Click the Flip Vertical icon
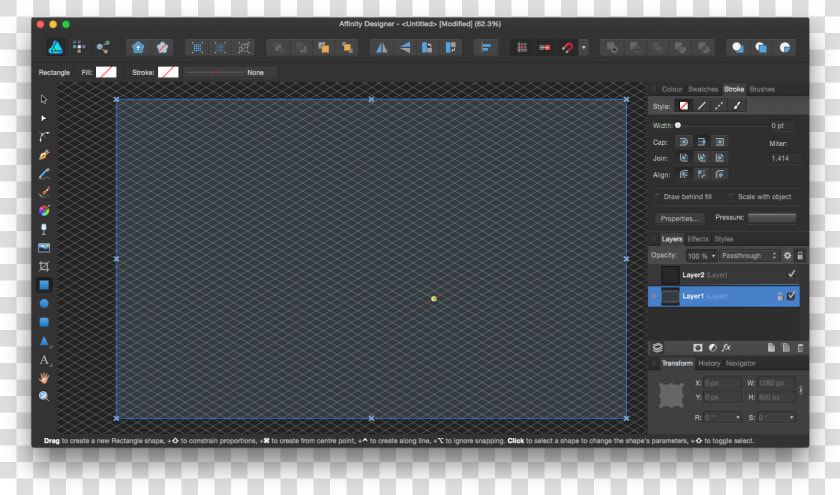840x495 pixels. [x=405, y=48]
